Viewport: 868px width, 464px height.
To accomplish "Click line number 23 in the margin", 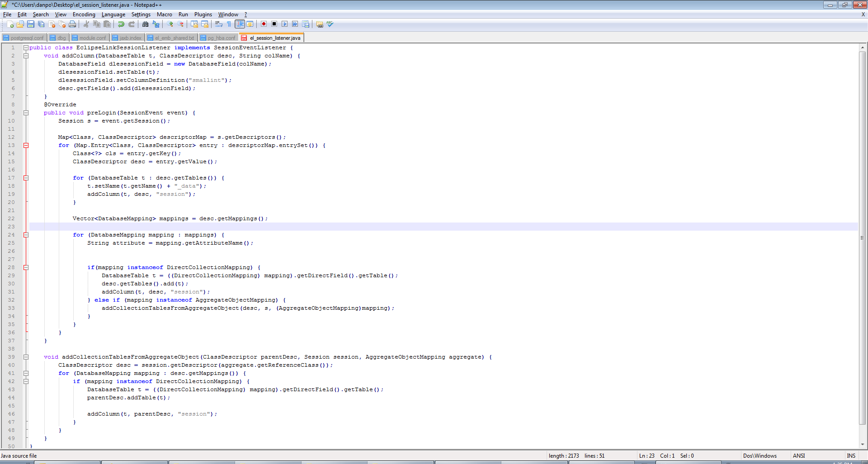I will pyautogui.click(x=11, y=227).
